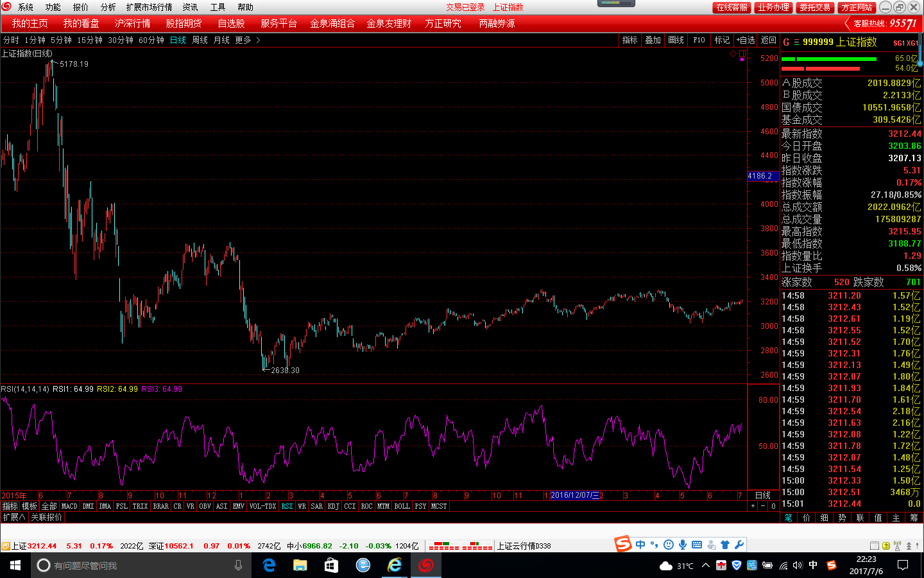Click the red G icon beside 999999
Viewport: 924px width, 578px height.
click(786, 42)
